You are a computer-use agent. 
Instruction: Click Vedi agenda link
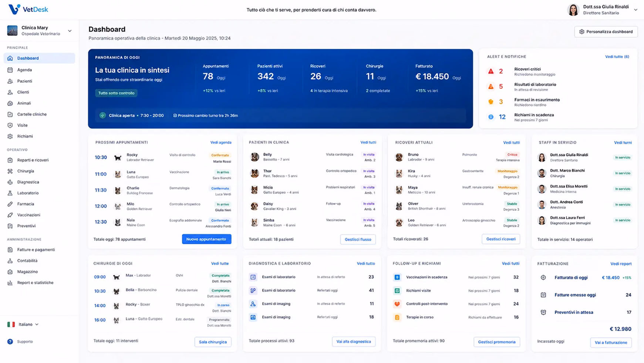[221, 142]
